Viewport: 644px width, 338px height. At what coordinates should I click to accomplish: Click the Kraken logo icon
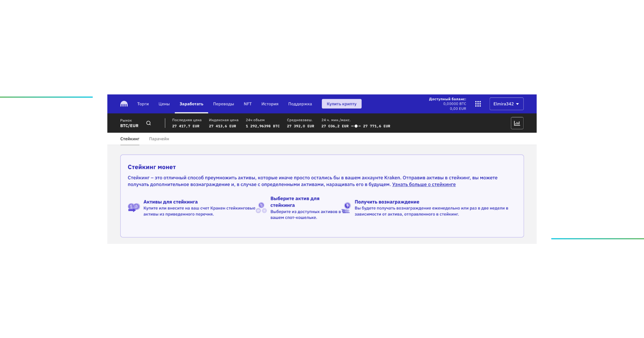click(x=124, y=104)
